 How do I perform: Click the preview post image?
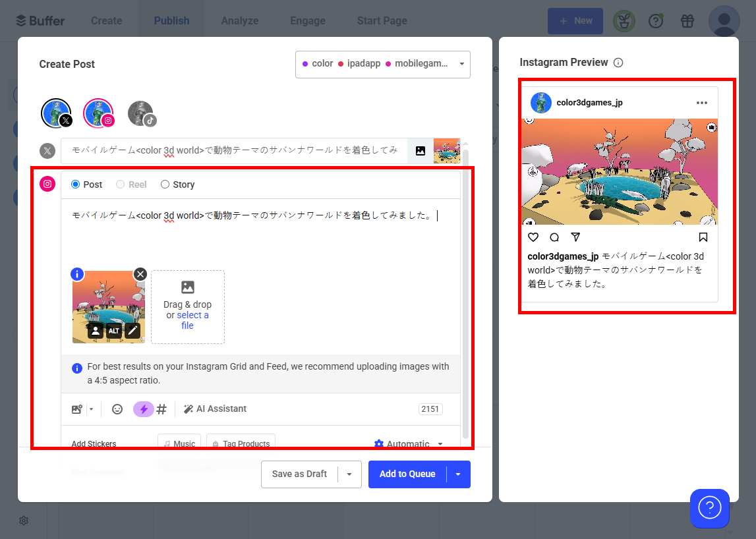[620, 171]
